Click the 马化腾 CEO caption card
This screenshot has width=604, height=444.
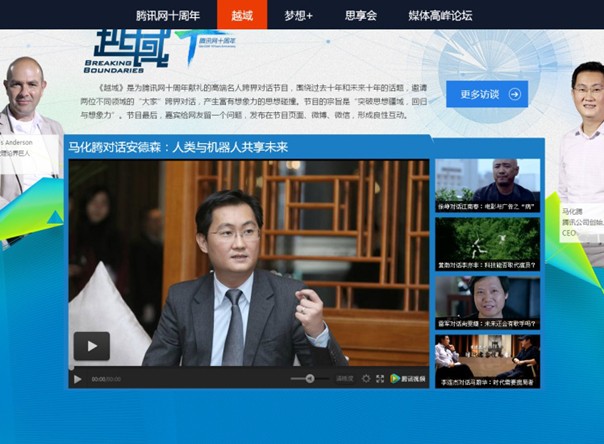[x=582, y=223]
